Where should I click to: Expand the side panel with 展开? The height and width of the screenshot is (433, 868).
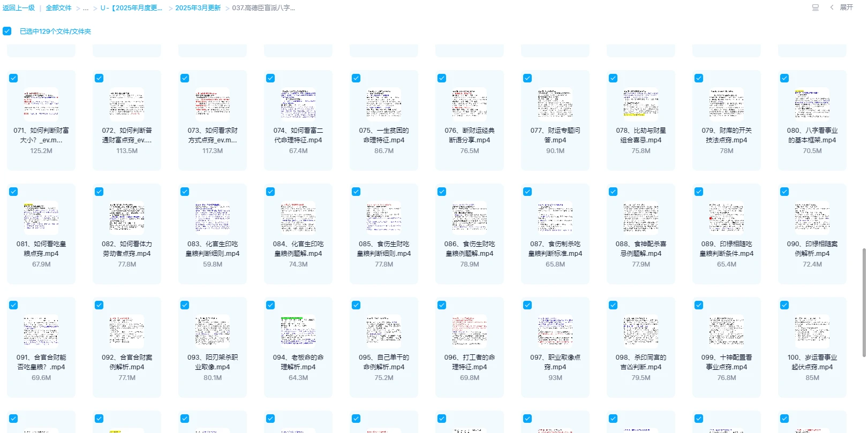(841, 7)
